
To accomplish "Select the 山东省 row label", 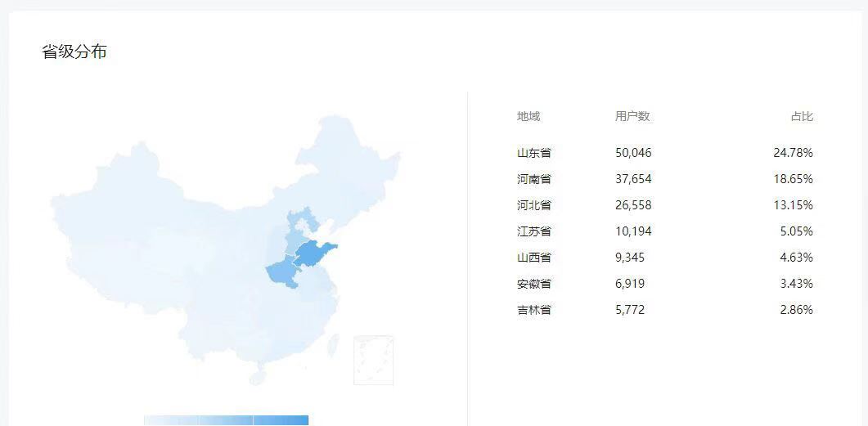I will click(x=534, y=153).
